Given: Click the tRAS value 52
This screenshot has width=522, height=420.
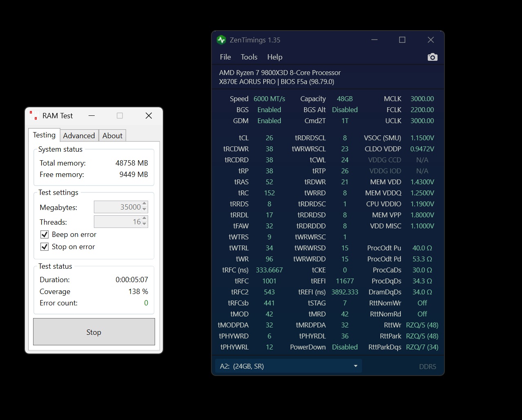Looking at the screenshot, I should click(269, 182).
